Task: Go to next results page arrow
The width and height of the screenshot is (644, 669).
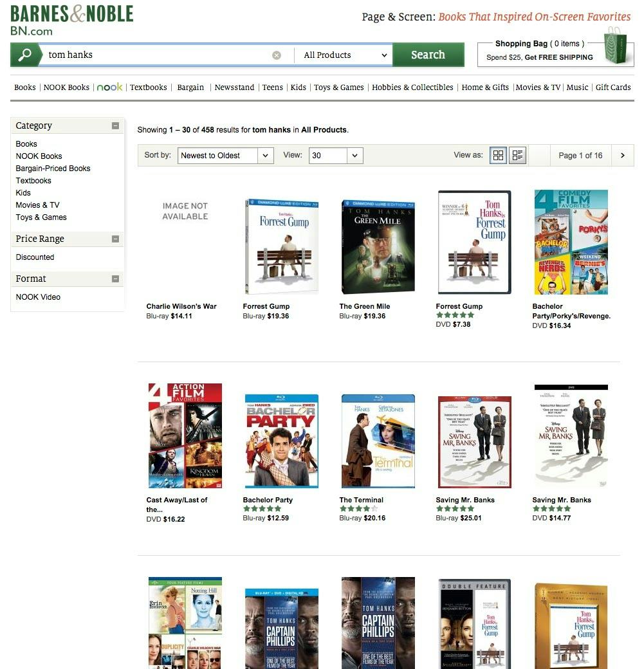Action: pyautogui.click(x=622, y=155)
